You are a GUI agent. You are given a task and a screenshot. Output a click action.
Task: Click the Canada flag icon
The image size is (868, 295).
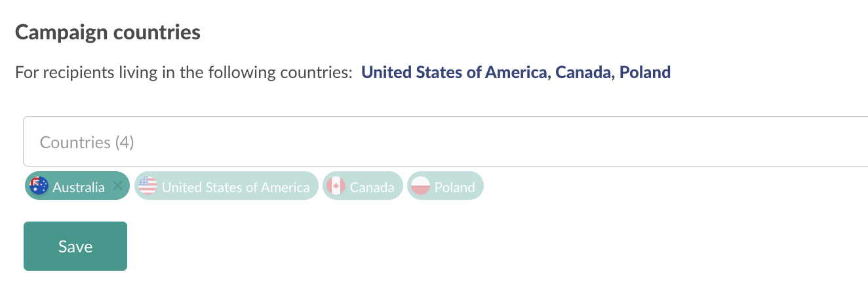(336, 186)
